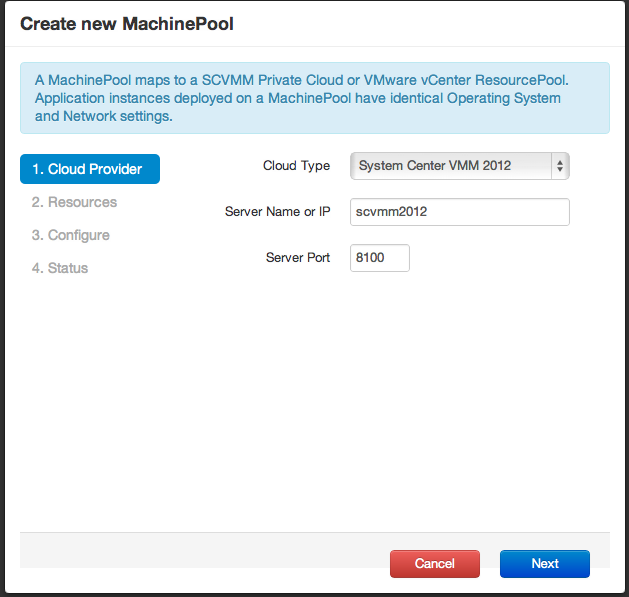Go to the Resources step
The image size is (629, 597).
pyautogui.click(x=74, y=202)
